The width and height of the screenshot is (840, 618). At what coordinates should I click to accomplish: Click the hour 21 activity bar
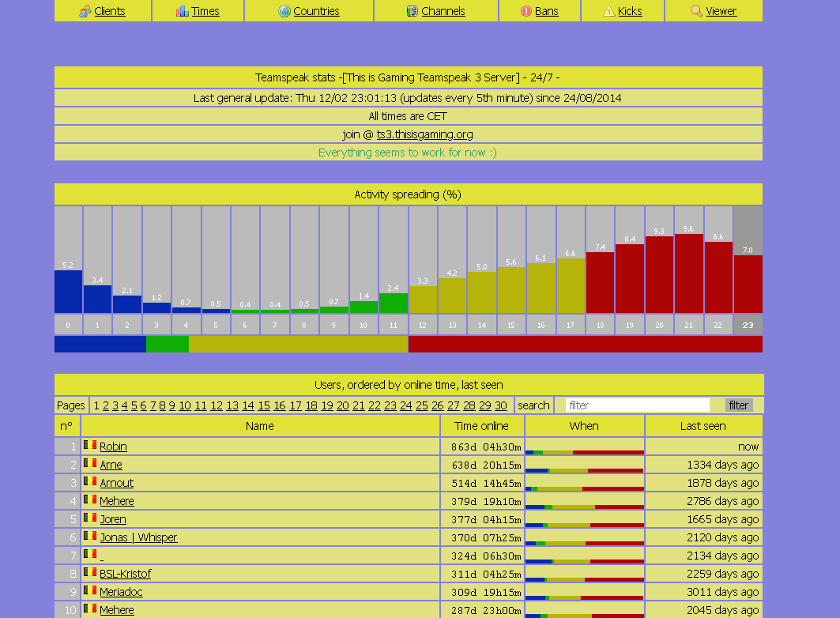688,273
